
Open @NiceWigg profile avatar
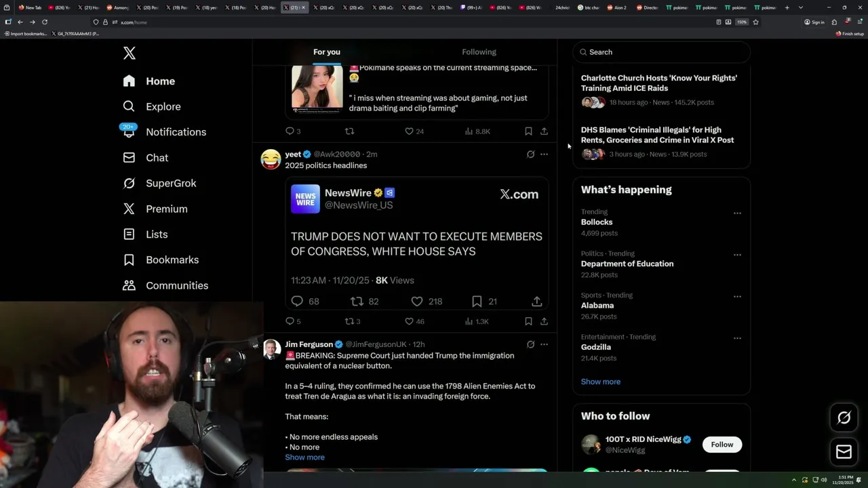click(x=591, y=445)
